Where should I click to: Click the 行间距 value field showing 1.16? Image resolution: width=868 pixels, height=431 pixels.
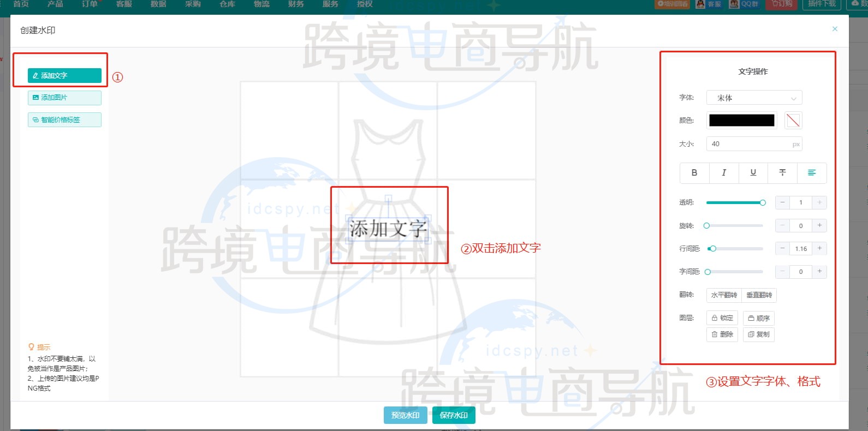801,248
